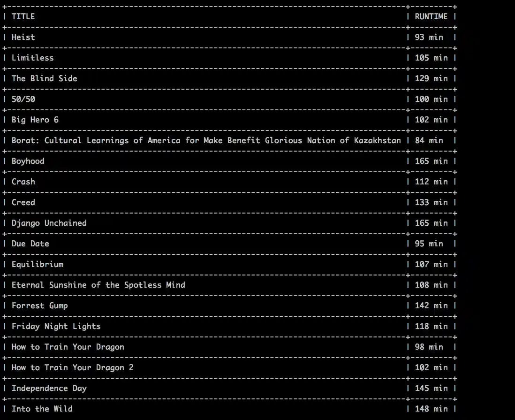Click Django Unchained's 165 min runtime
The width and height of the screenshot is (515, 420).
pyautogui.click(x=431, y=223)
